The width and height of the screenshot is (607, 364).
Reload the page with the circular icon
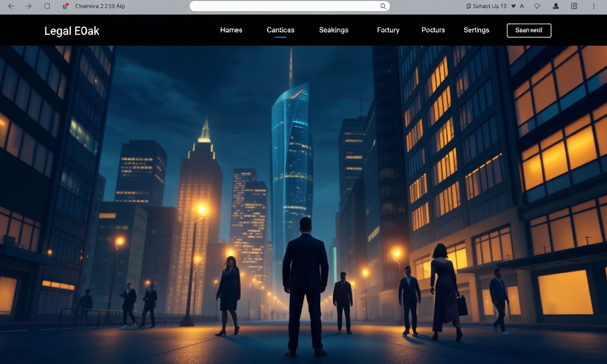point(47,6)
